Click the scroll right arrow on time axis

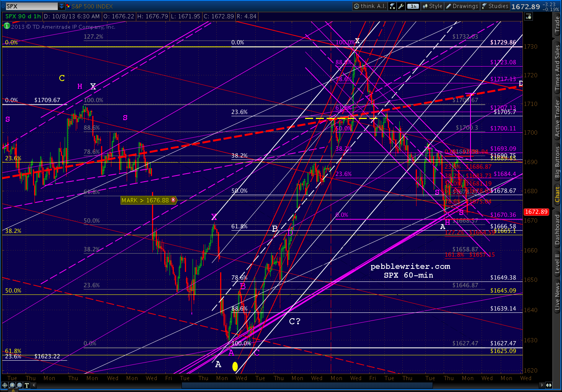541,385
